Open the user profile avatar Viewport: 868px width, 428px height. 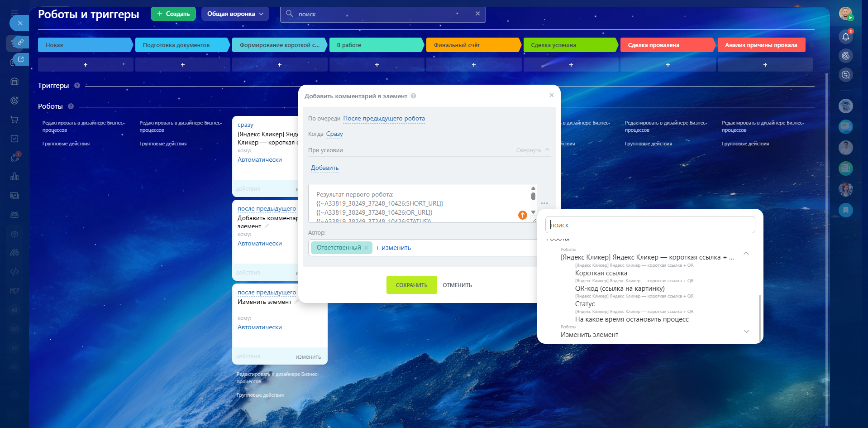(x=845, y=14)
